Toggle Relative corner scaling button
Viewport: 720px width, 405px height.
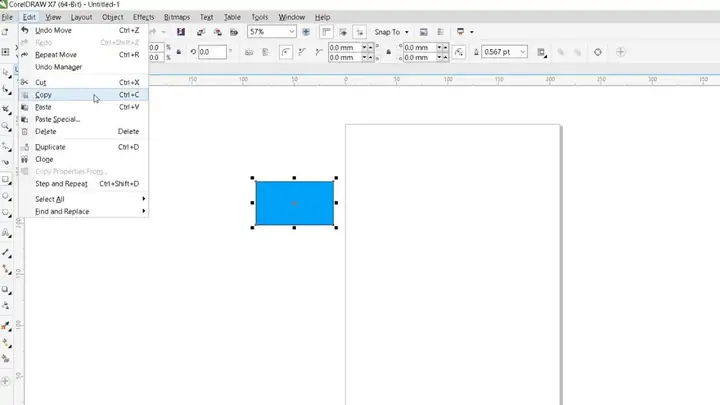459,52
